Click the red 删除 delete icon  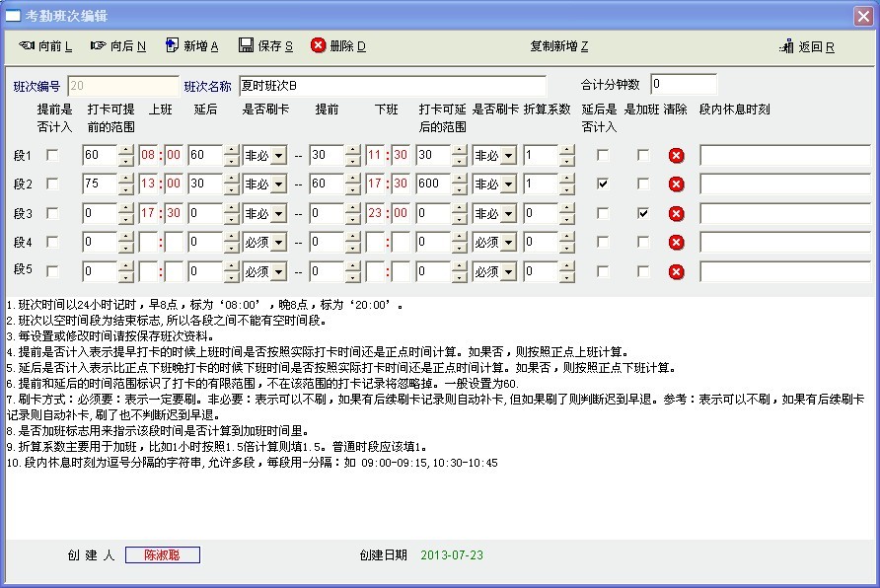(x=318, y=45)
